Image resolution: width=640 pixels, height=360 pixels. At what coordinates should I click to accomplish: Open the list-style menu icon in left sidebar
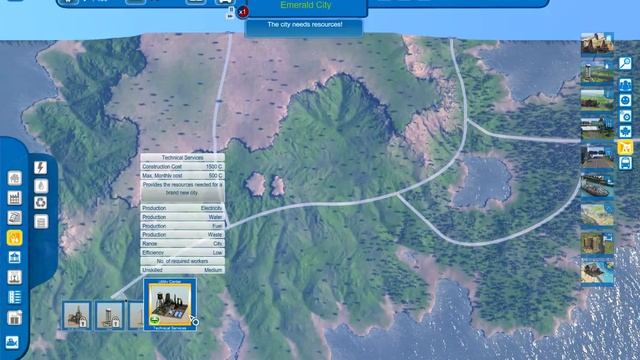click(15, 297)
